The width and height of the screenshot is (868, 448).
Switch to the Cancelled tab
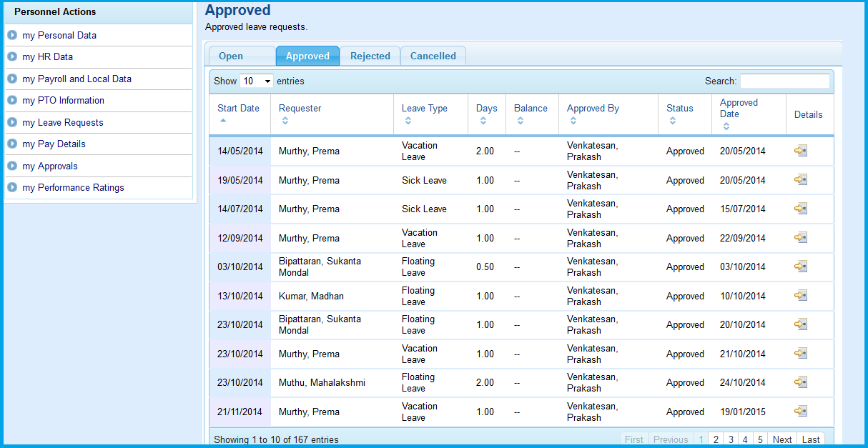[x=433, y=56]
